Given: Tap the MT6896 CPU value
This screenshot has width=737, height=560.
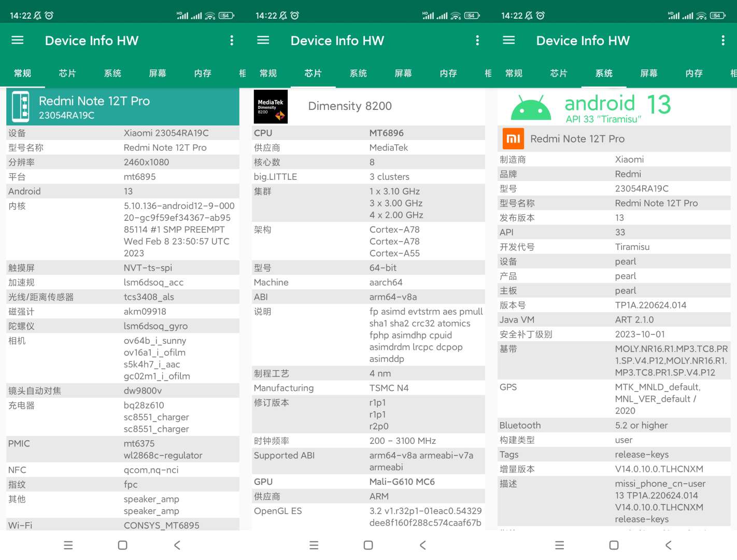Looking at the screenshot, I should tap(386, 133).
